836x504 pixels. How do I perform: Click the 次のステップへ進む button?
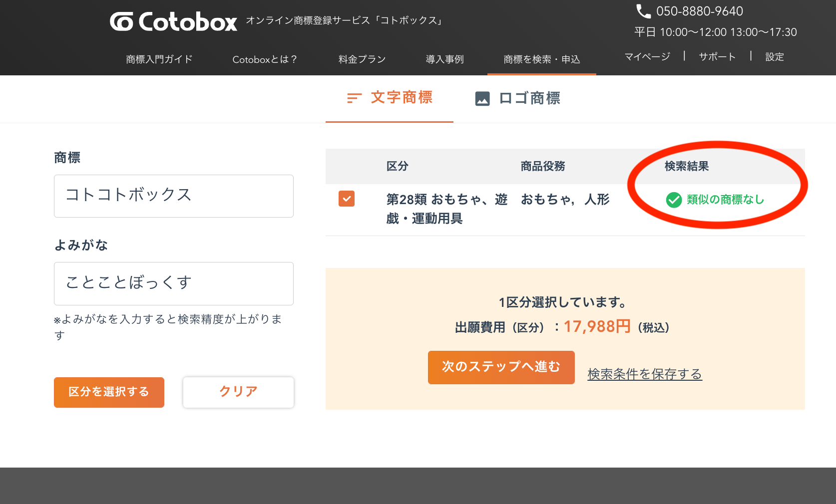pos(501,367)
